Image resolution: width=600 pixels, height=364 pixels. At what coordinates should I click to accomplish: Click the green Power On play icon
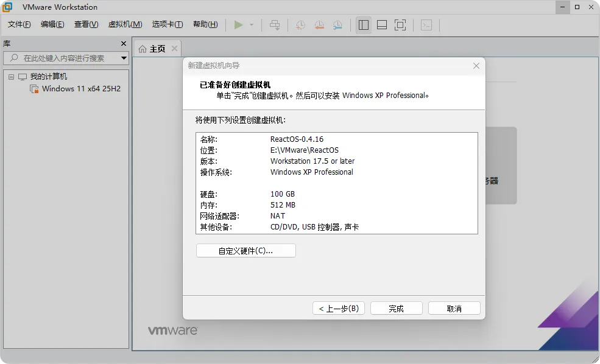pyautogui.click(x=238, y=25)
